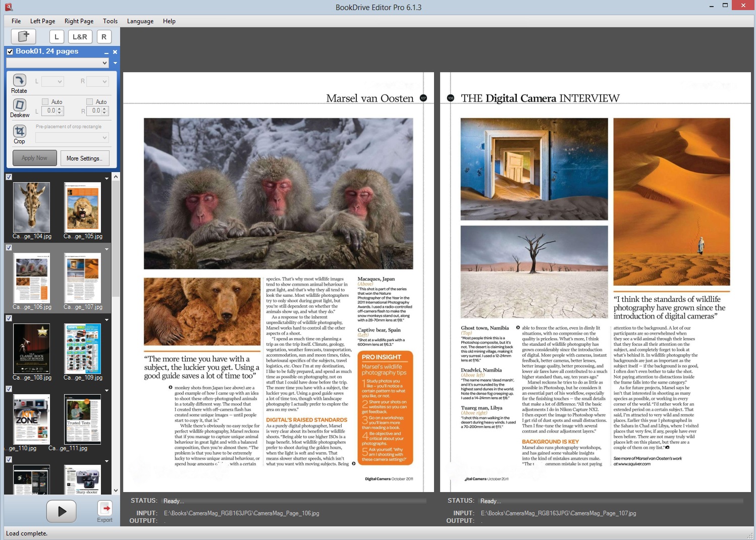
Task: Open the small arrow menu beside profile combo
Action: point(115,63)
